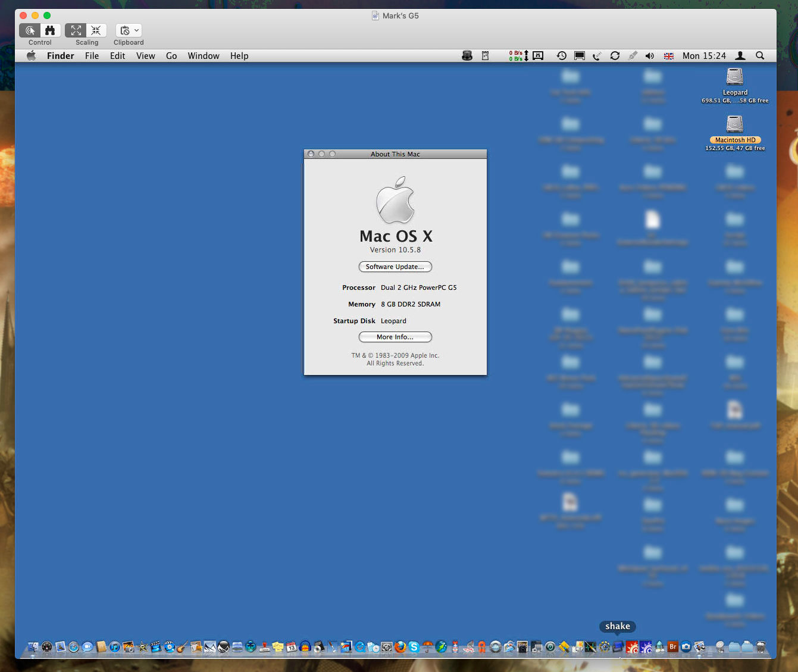Select the shrink-scaling toggle button
Viewport: 798px width, 672px height.
coord(96,30)
